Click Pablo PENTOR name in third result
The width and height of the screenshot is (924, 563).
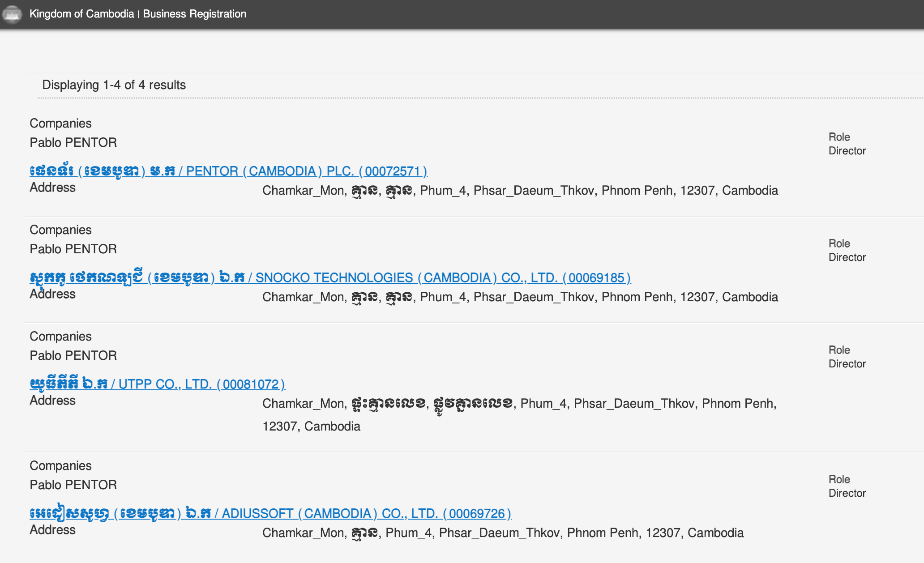pos(73,355)
